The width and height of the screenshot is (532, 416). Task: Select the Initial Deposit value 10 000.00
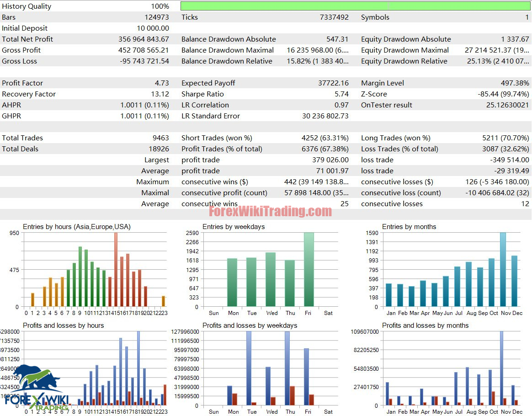pyautogui.click(x=153, y=28)
